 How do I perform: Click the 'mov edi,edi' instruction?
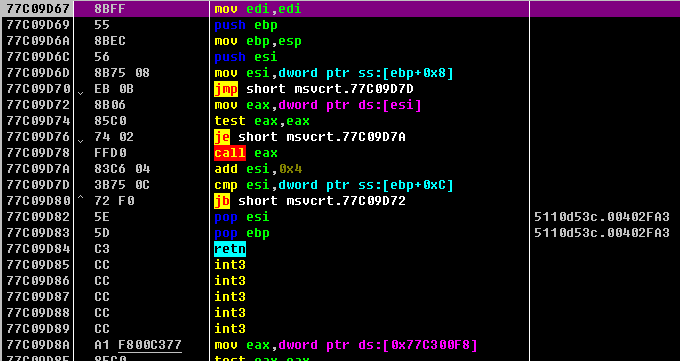pyautogui.click(x=258, y=9)
